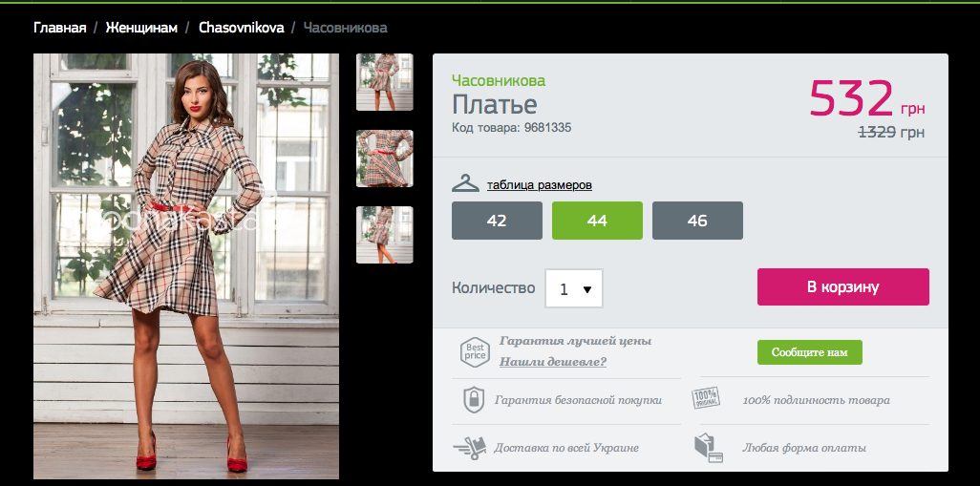The image size is (980, 486).
Task: View the first dress thumbnail
Action: click(384, 82)
